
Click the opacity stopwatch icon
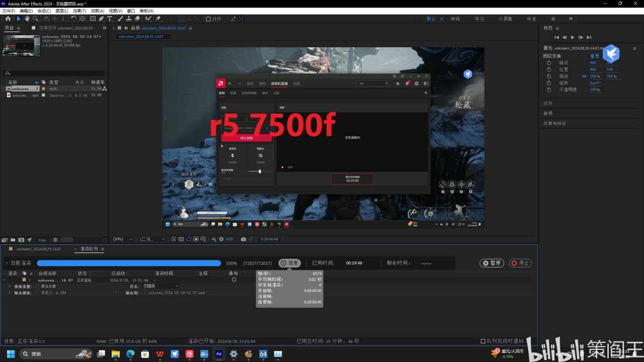[549, 89]
